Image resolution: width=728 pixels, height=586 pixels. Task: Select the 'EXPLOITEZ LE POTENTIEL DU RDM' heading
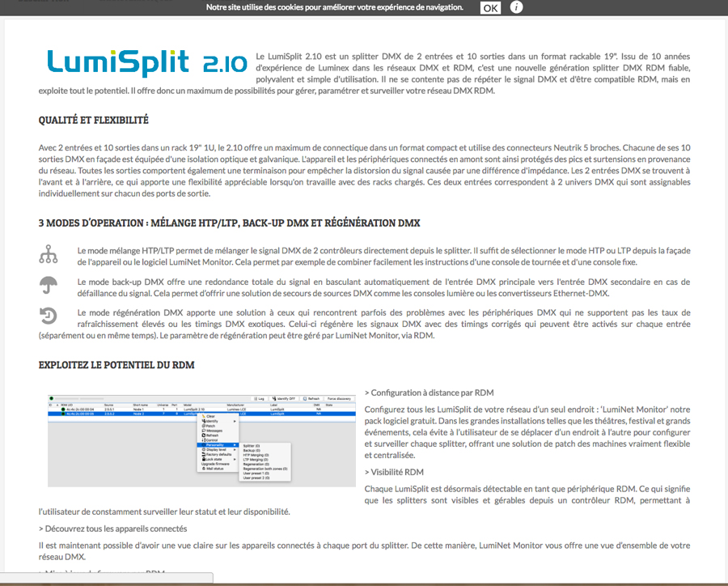click(116, 365)
